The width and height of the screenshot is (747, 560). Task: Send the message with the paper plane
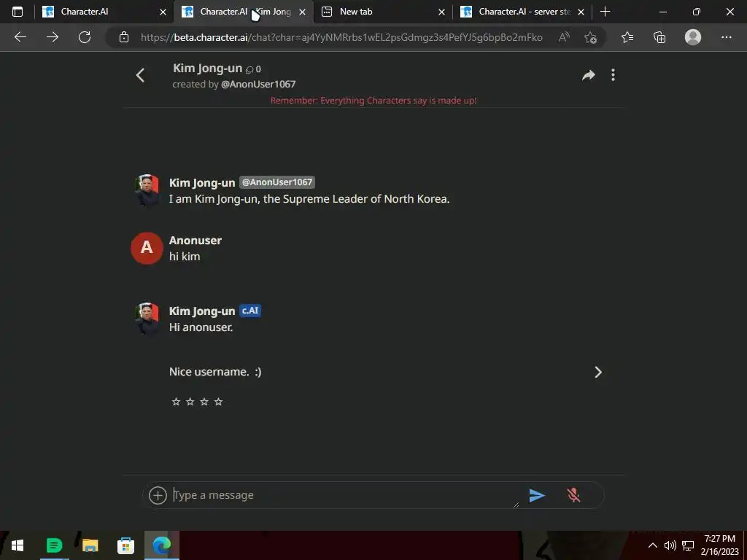tap(537, 495)
